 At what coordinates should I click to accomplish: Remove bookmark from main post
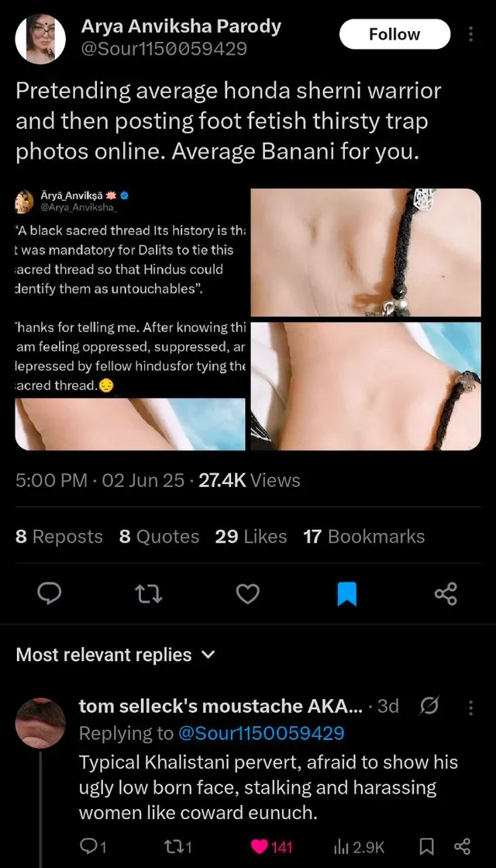(x=346, y=594)
